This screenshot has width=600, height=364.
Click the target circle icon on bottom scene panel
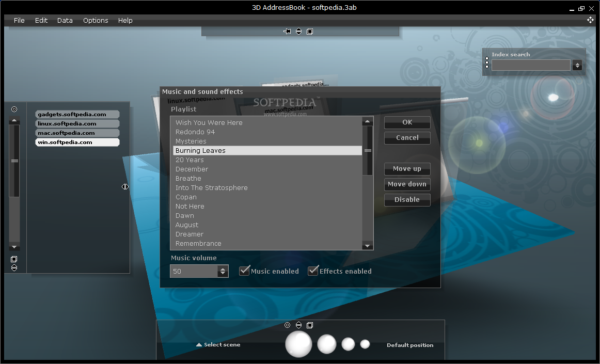click(x=288, y=325)
